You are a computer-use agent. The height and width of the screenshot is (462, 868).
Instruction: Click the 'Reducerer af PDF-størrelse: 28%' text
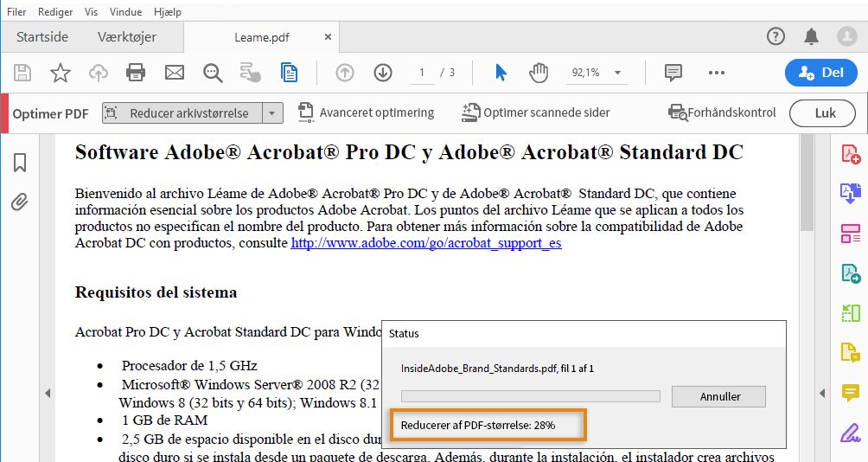tap(478, 426)
